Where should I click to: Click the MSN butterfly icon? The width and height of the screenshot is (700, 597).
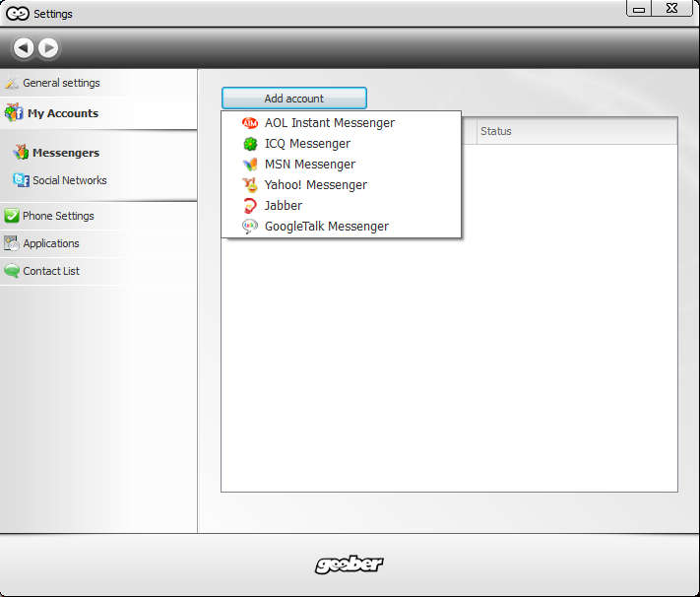[x=250, y=165]
